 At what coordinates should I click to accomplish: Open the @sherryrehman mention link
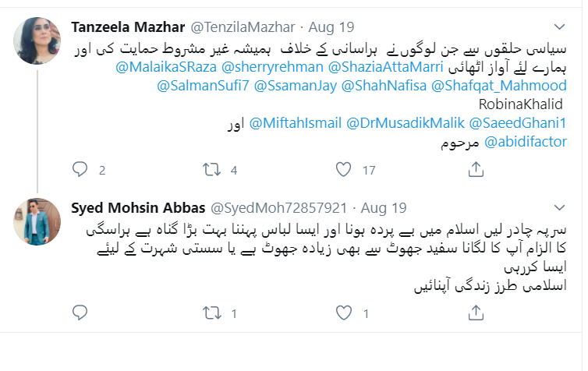coord(272,67)
